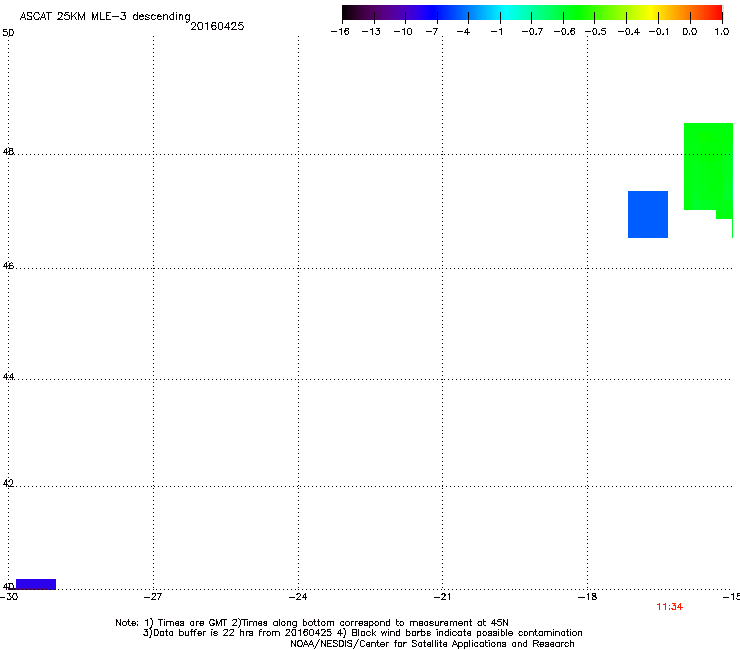Click the color bar label 0.0
The height and width of the screenshot is (650, 740).
click(x=690, y=32)
